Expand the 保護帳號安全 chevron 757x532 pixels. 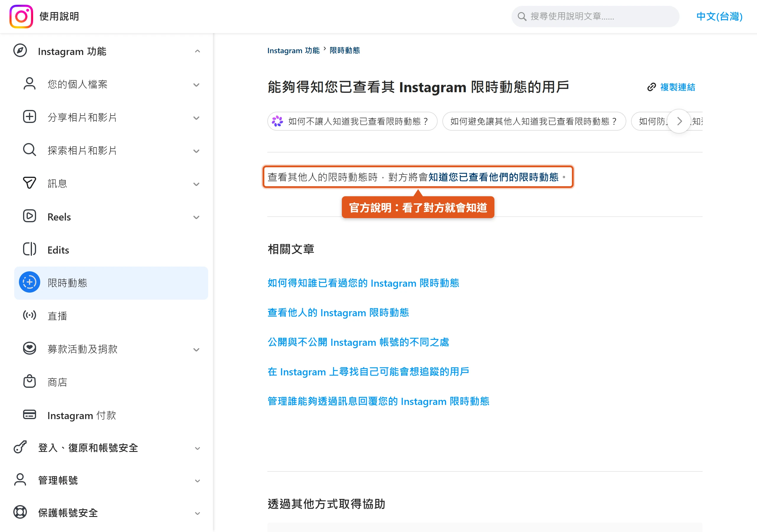198,514
